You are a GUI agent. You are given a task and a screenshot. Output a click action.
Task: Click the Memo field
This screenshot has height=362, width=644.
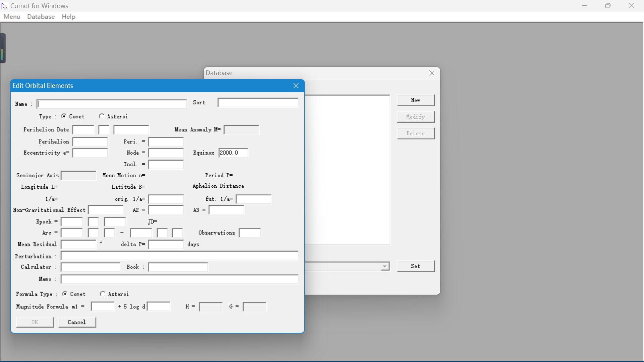(x=179, y=279)
